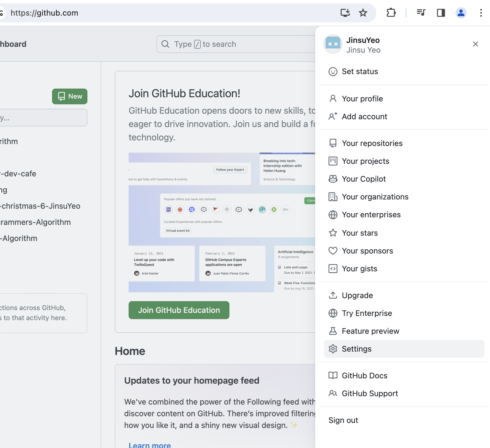
Task: Open Your enterprises menu entry
Action: click(x=404, y=215)
